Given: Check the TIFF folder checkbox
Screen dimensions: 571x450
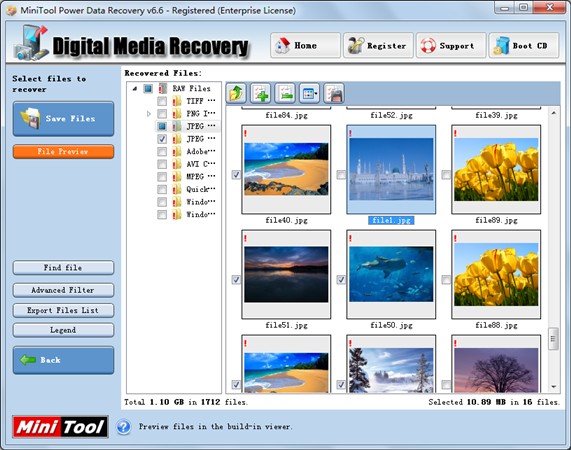Looking at the screenshot, I should pos(162,101).
